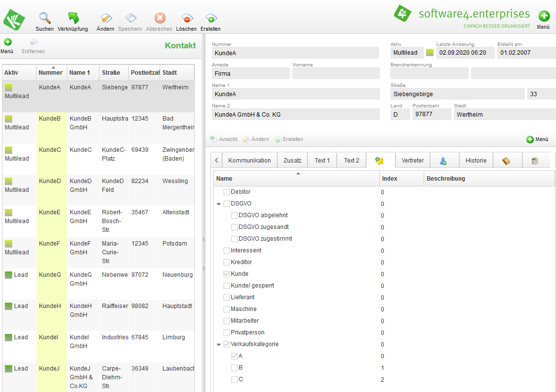Click the Beschreibung column header

(x=489, y=179)
